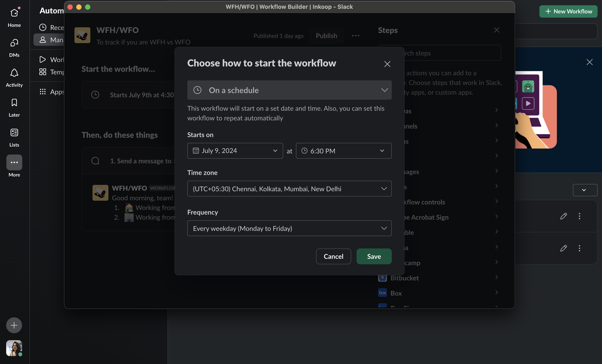Click the Box app icon
The image size is (602, 364).
pos(382,293)
